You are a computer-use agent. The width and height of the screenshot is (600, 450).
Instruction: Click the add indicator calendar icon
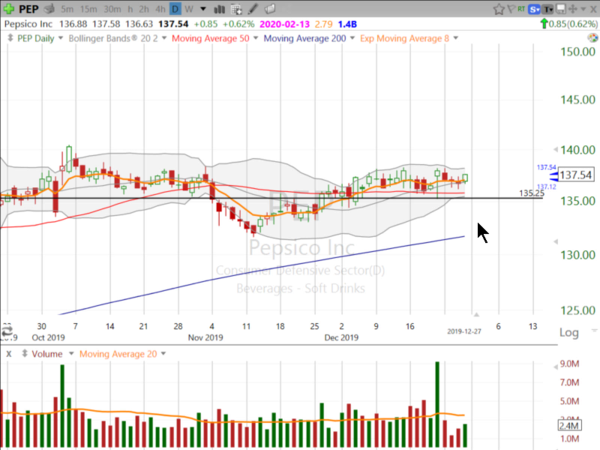pyautogui.click(x=236, y=9)
